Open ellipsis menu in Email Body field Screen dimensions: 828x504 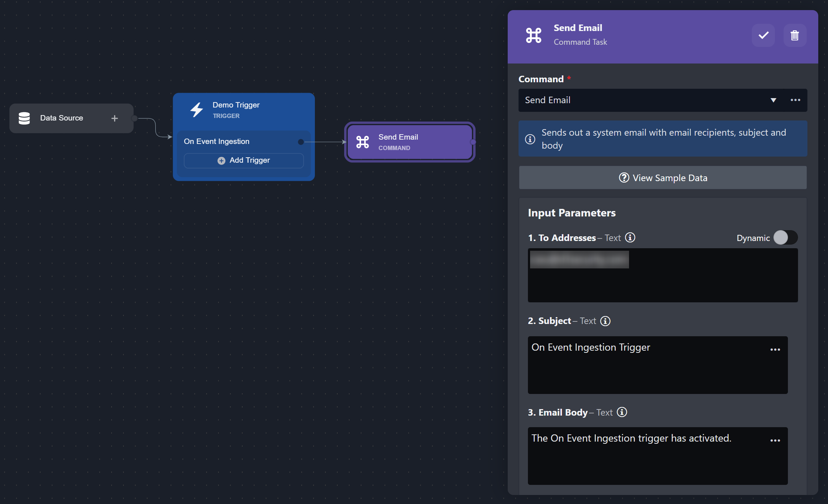775,440
